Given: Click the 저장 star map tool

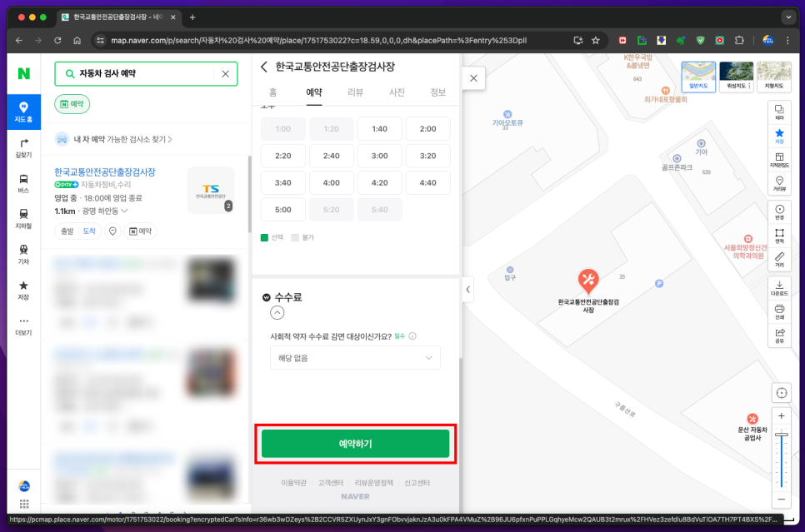Looking at the screenshot, I should pyautogui.click(x=779, y=136).
